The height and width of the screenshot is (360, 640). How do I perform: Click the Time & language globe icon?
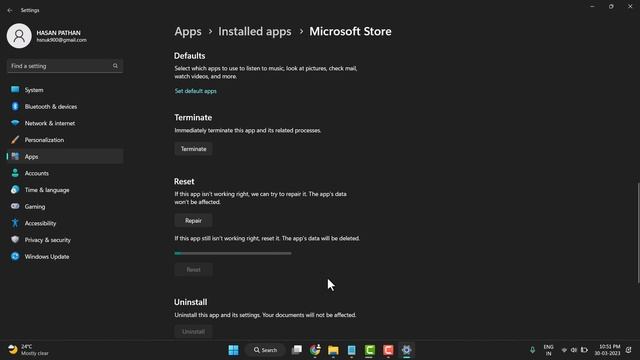tap(15, 189)
